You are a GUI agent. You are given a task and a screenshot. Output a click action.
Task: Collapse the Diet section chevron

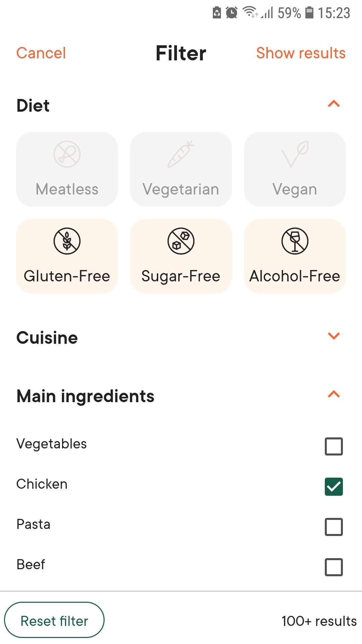click(334, 104)
